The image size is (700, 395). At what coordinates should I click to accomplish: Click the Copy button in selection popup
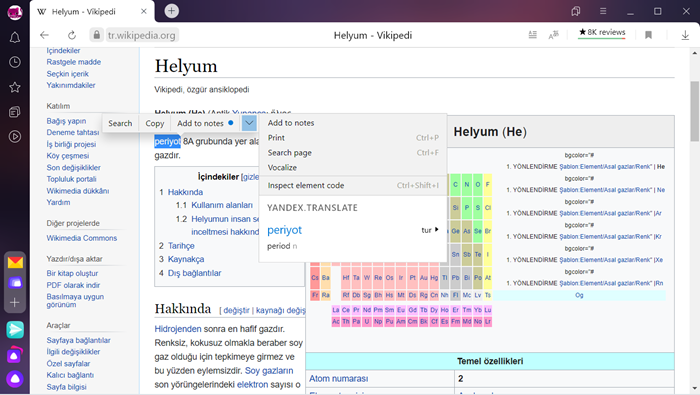click(x=155, y=123)
